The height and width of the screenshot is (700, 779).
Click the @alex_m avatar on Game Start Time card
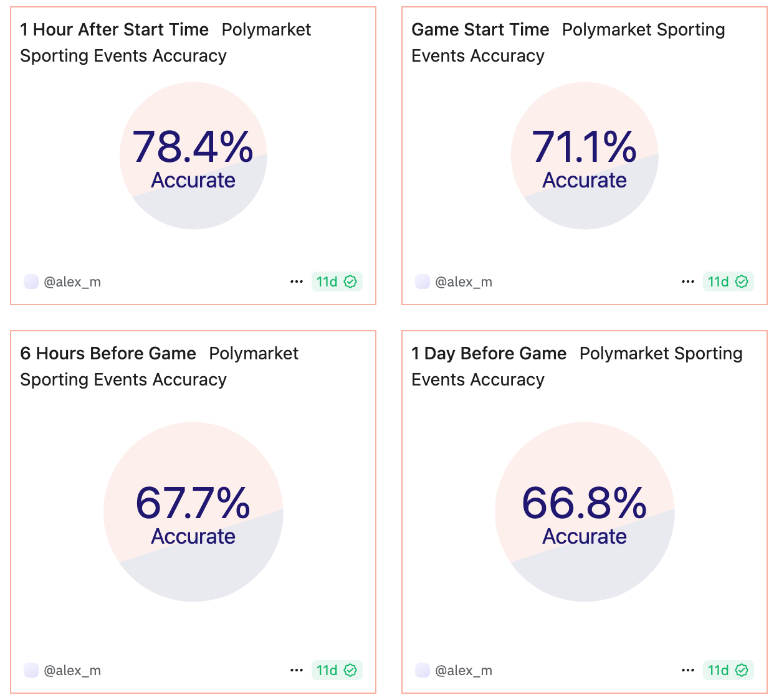(x=423, y=281)
